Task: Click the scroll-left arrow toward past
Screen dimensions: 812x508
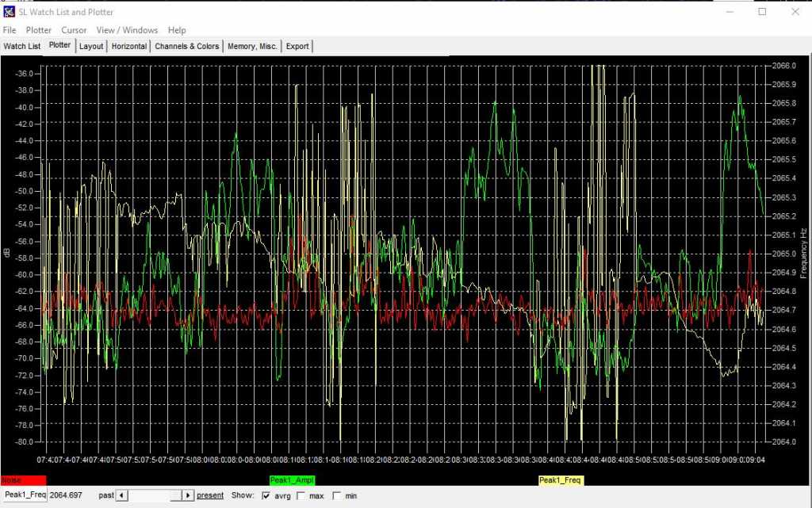Action: point(121,495)
